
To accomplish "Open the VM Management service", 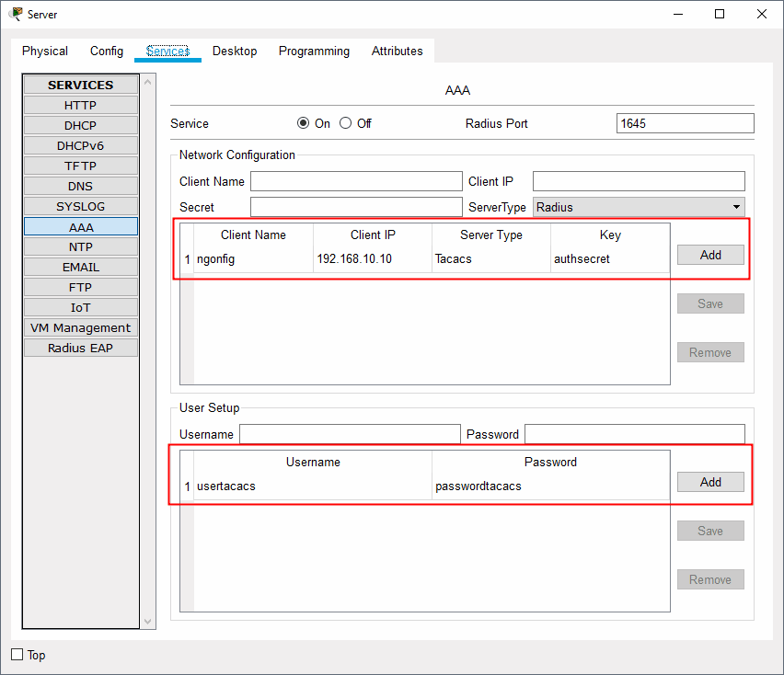I will (x=81, y=327).
